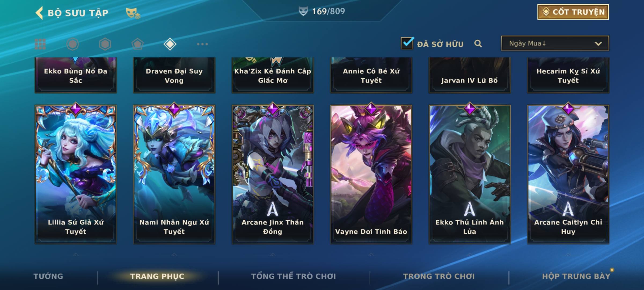Open the golden mask skins icon

click(133, 13)
